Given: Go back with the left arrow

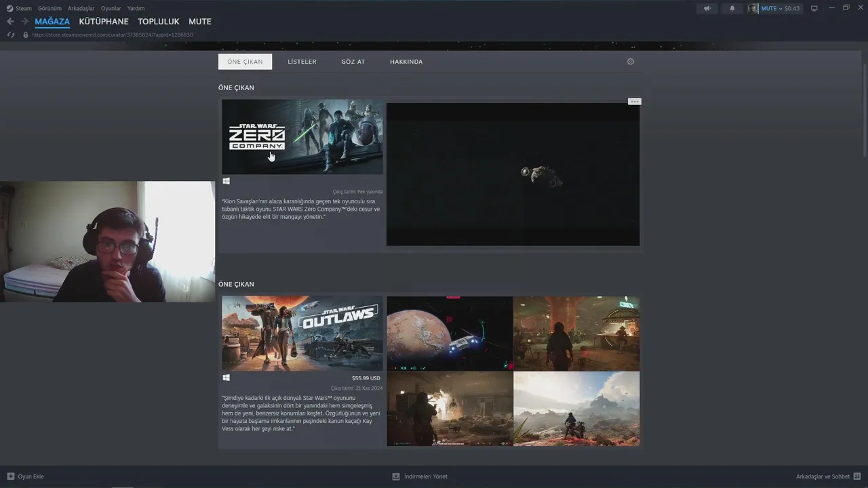Looking at the screenshot, I should coord(10,22).
